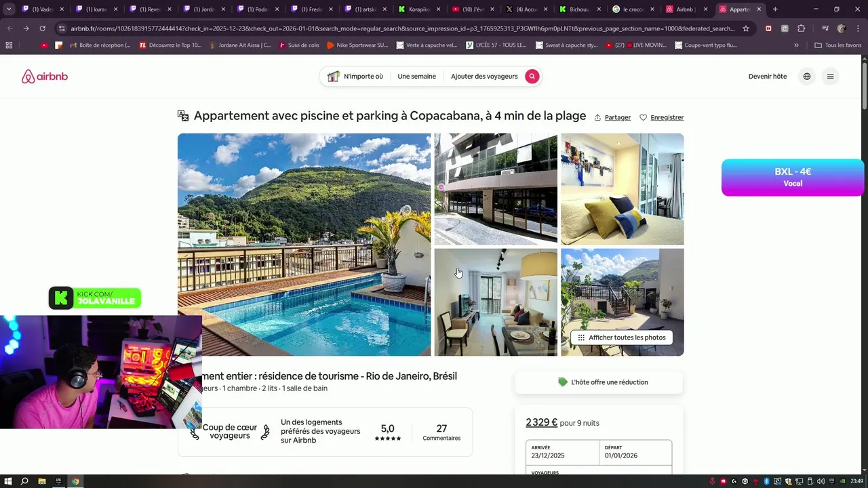The height and width of the screenshot is (488, 868).
Task: Open the Tous les favoris folder
Action: tap(837, 45)
